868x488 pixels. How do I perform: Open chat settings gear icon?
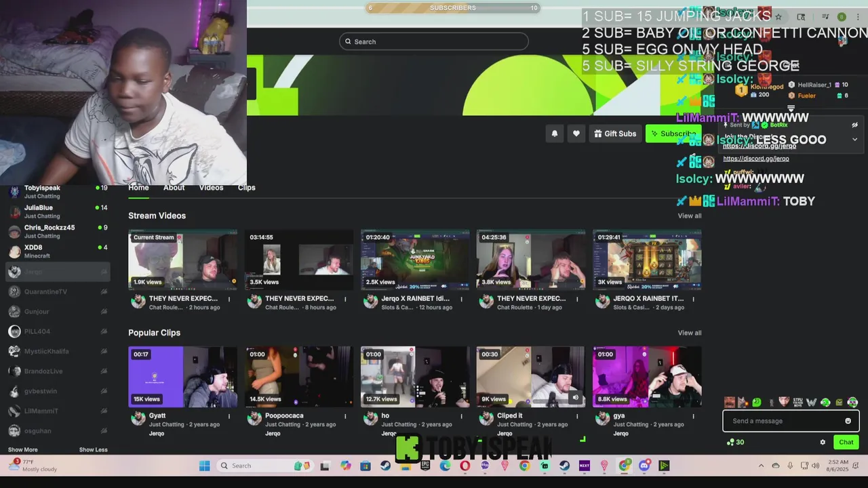pyautogui.click(x=823, y=442)
